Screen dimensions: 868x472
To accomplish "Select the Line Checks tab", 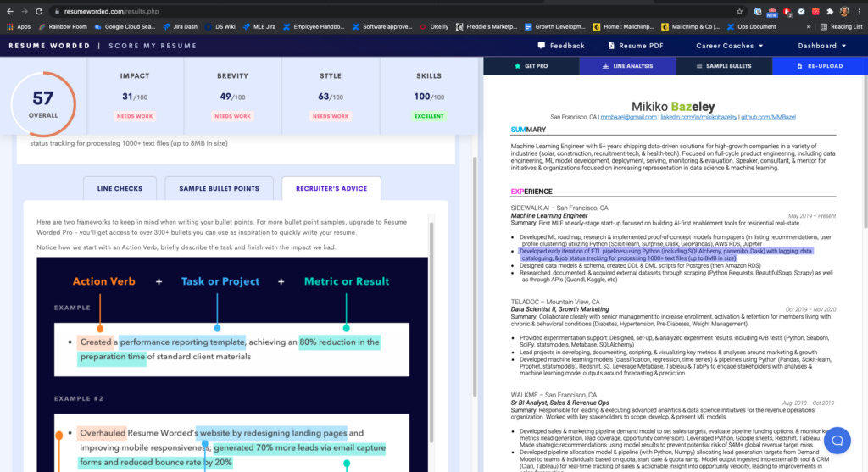I will [120, 189].
